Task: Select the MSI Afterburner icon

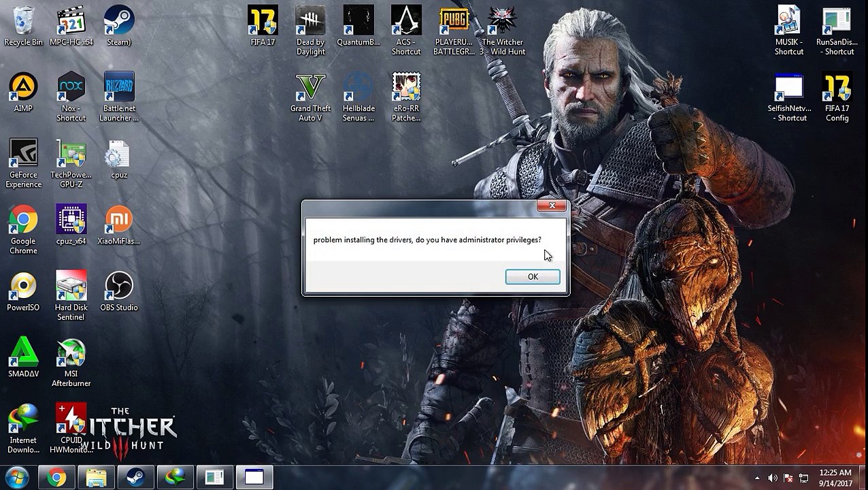Action: [71, 363]
